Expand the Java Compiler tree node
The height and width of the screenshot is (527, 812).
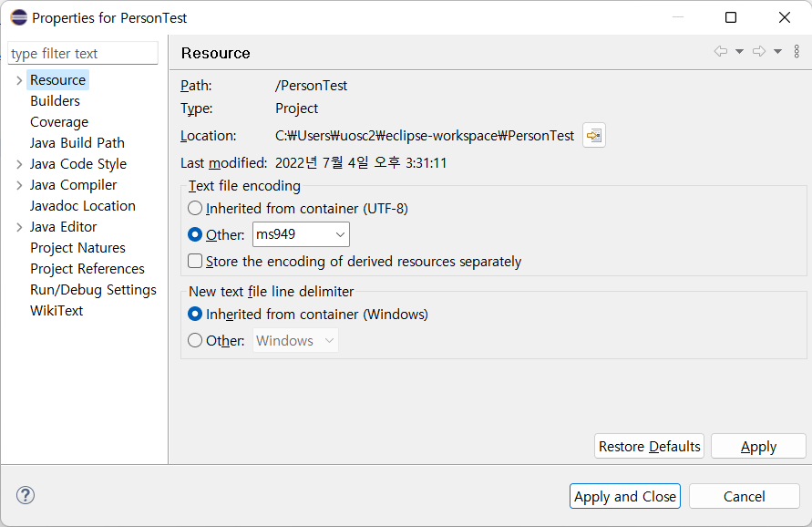point(19,185)
